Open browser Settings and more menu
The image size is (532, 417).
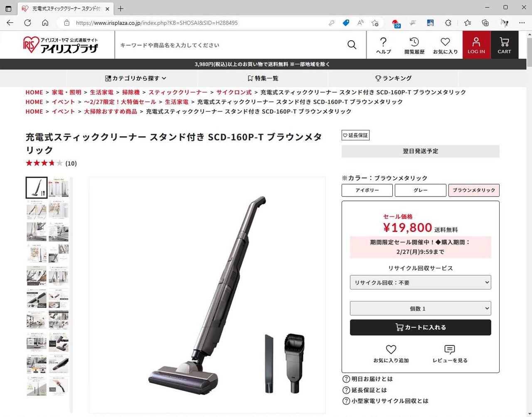[x=522, y=23]
